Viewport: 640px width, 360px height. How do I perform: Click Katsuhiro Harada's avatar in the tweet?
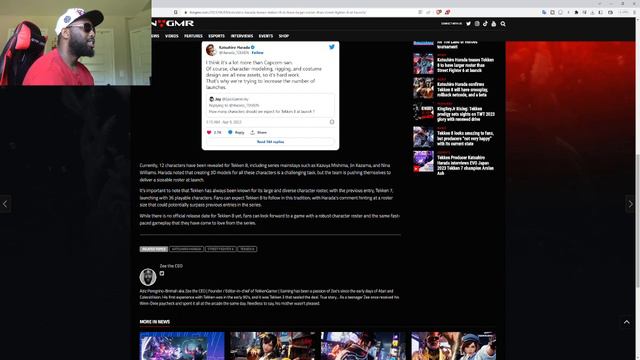211,50
